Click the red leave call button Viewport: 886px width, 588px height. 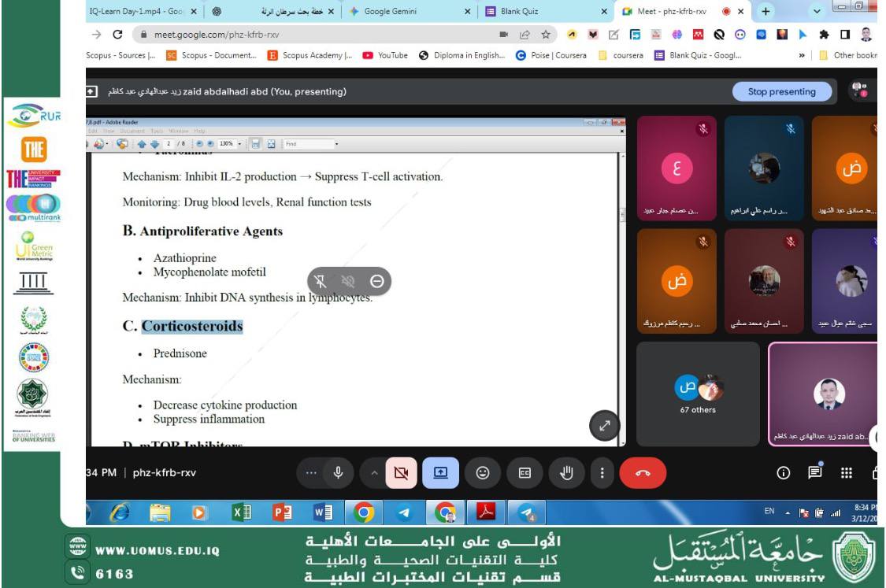pyautogui.click(x=643, y=473)
